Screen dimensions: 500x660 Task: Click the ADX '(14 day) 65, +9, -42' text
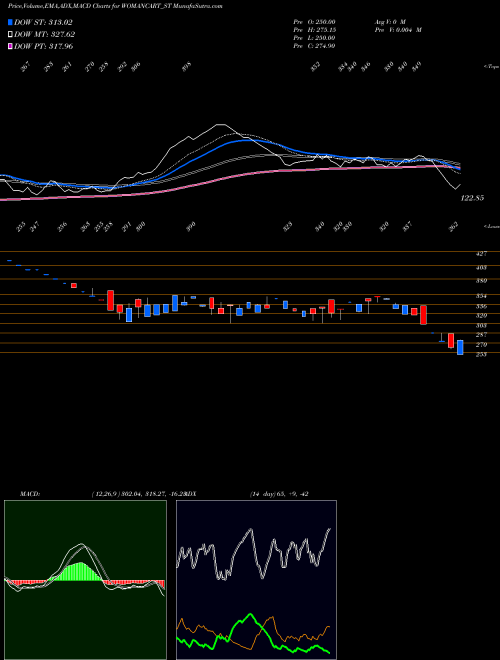[279, 494]
